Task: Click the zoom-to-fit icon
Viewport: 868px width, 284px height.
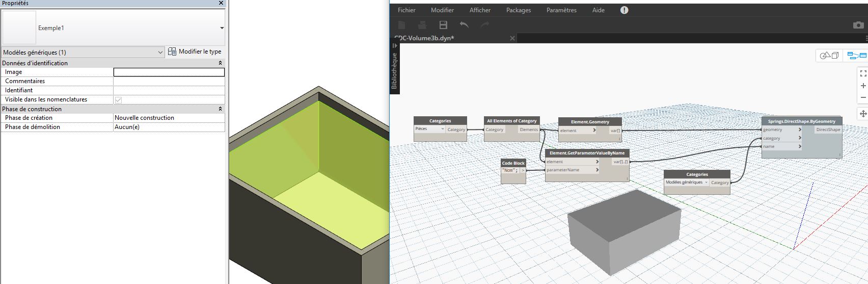Action: [863, 74]
